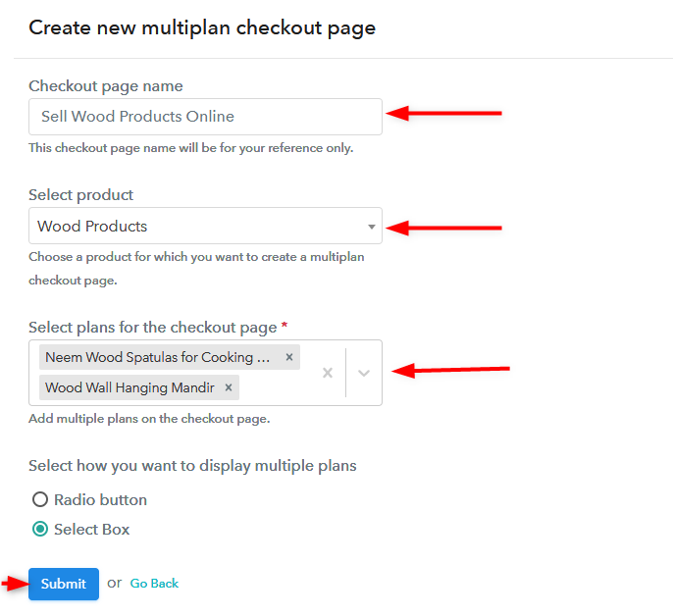Click the Select plans for the checkout page label
The image size is (673, 616).
(x=158, y=328)
